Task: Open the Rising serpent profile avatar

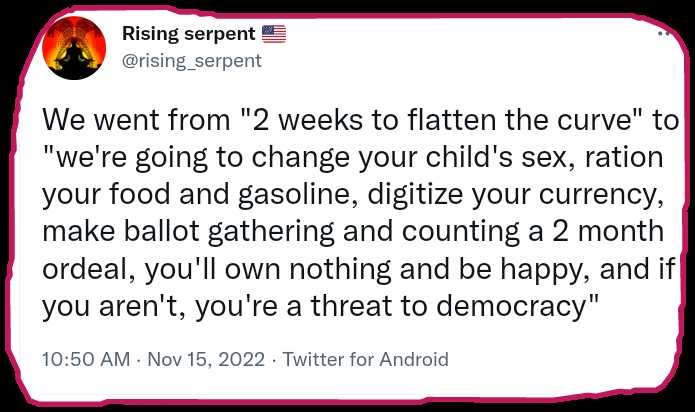Action: point(74,48)
